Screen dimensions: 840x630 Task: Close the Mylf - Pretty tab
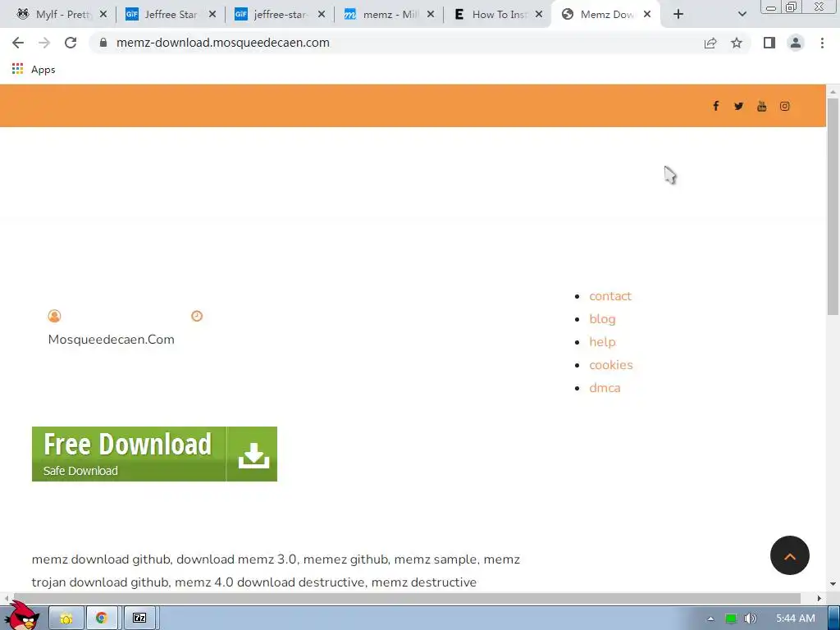[103, 15]
